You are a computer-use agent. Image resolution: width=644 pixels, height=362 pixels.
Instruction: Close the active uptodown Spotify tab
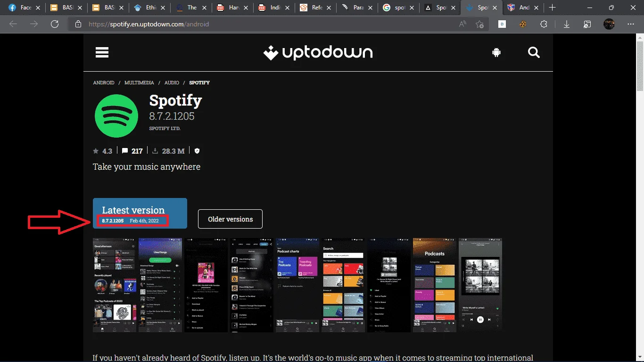click(x=495, y=8)
